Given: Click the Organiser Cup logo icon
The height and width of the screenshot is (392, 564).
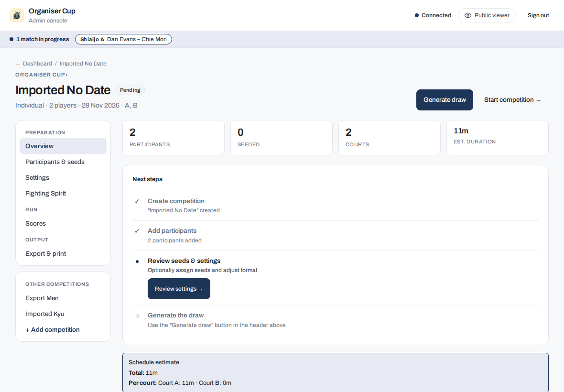Looking at the screenshot, I should (17, 15).
